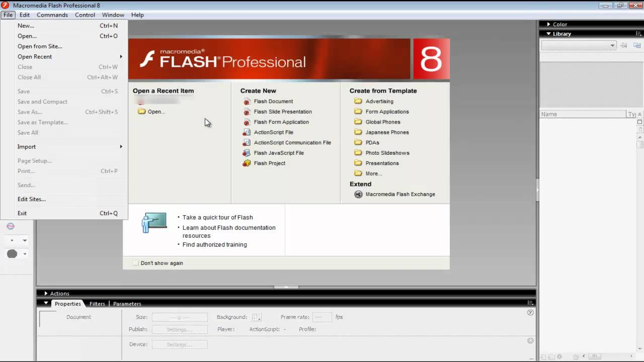The width and height of the screenshot is (644, 362).
Task: Click the Flash Form Application icon
Action: (247, 122)
